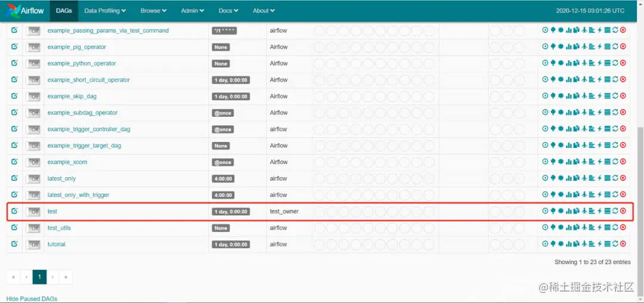The width and height of the screenshot is (644, 303).
Task: Open Task Tries for latest_only DAG
Action: click(x=576, y=178)
